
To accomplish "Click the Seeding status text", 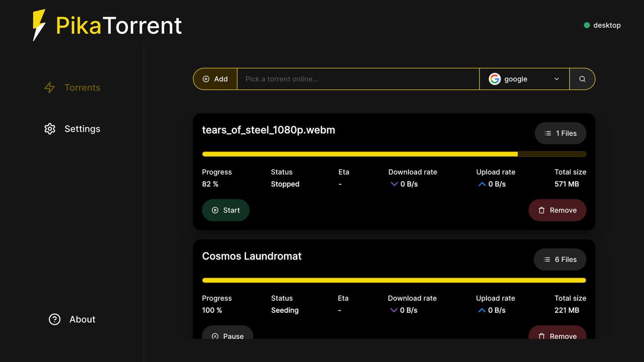I will [285, 310].
